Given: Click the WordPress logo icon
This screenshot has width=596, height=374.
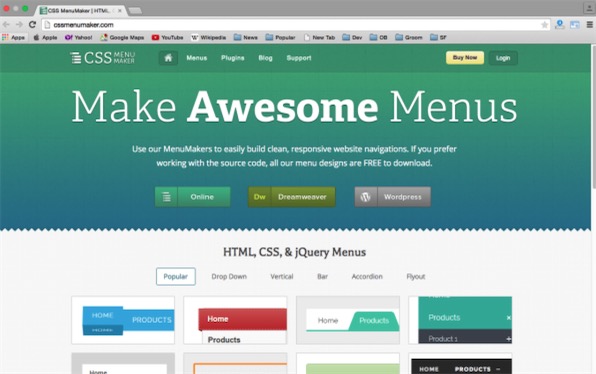Looking at the screenshot, I should coord(366,197).
